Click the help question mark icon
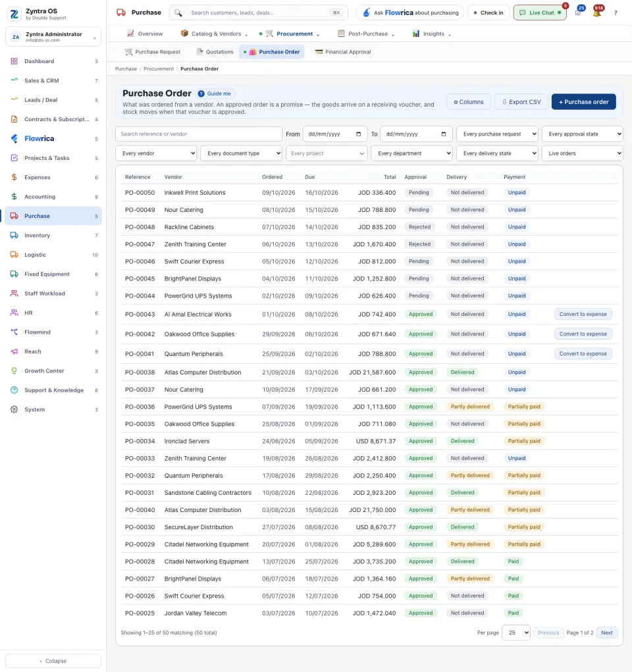This screenshot has height=672, width=632. point(616,13)
